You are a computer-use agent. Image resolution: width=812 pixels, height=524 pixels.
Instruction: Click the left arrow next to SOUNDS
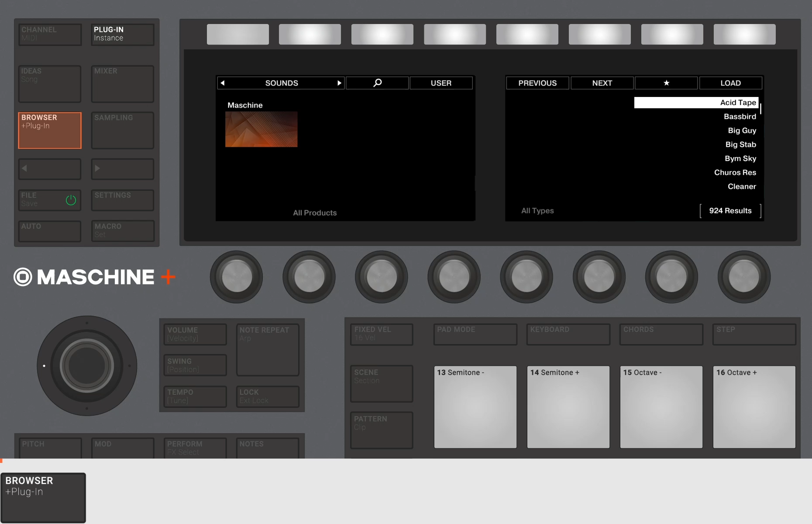coord(223,83)
